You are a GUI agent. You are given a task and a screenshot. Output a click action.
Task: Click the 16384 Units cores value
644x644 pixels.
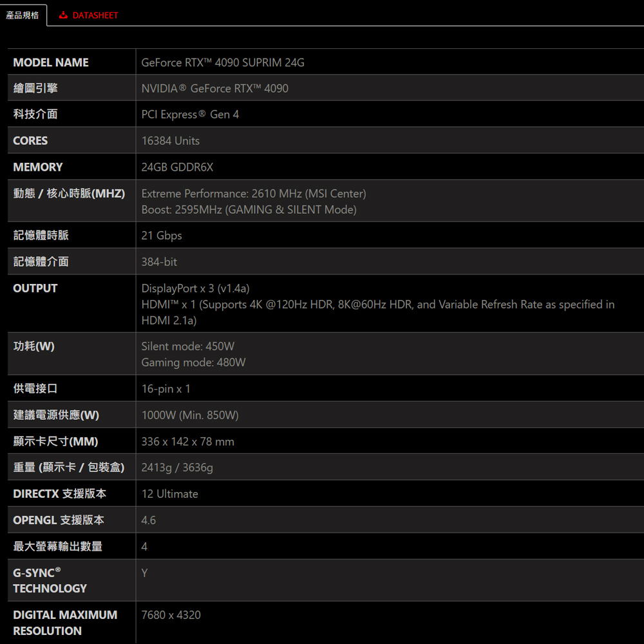171,141
